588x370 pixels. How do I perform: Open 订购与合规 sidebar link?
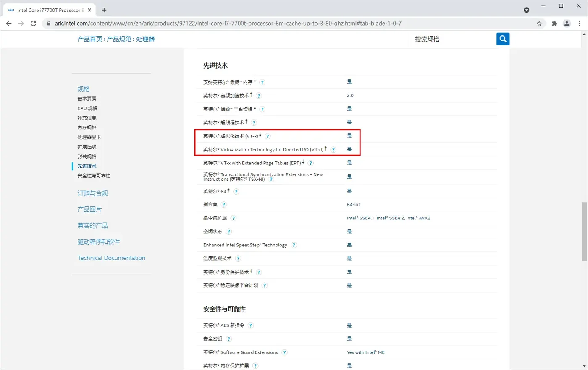(x=93, y=193)
